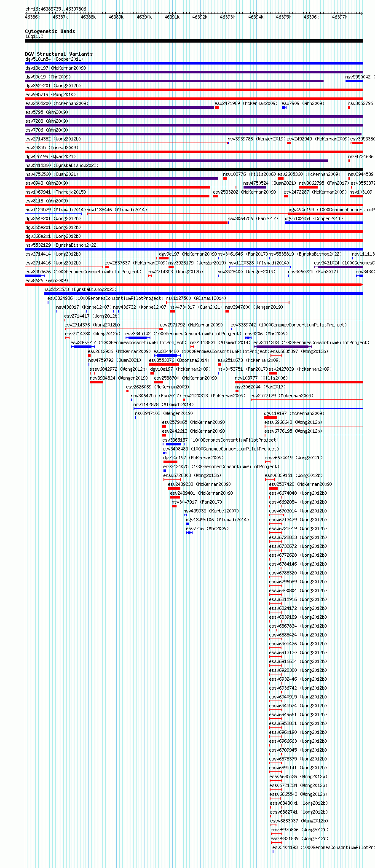The image size is (375, 868).
Task: Click esv3404193 (1000GenomesConsortiumPilotProject) label
Action: point(324,847)
